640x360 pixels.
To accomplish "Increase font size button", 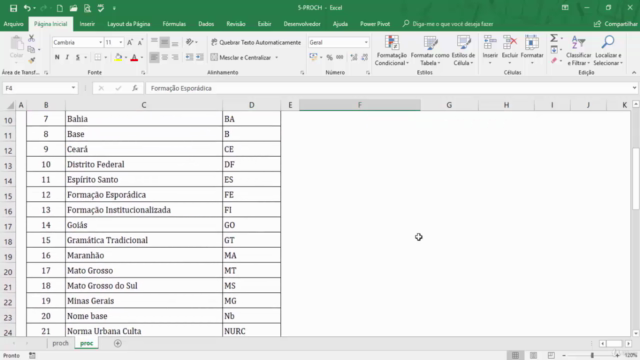I will tap(130, 42).
